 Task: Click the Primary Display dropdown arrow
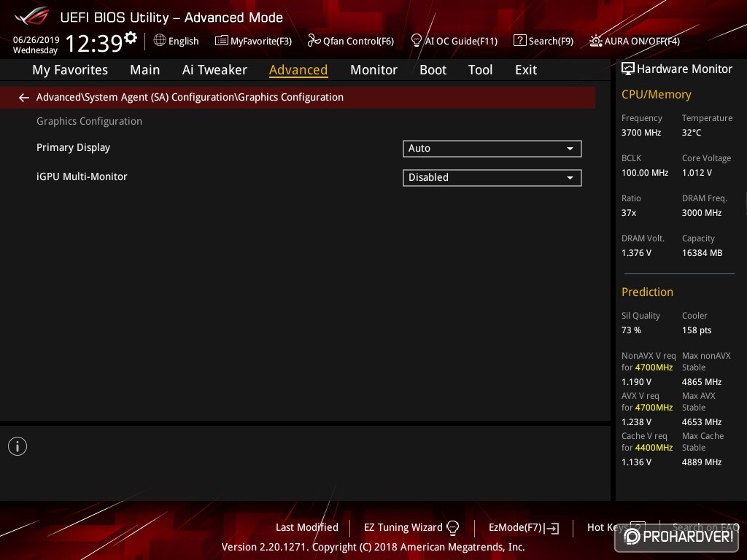tap(570, 149)
